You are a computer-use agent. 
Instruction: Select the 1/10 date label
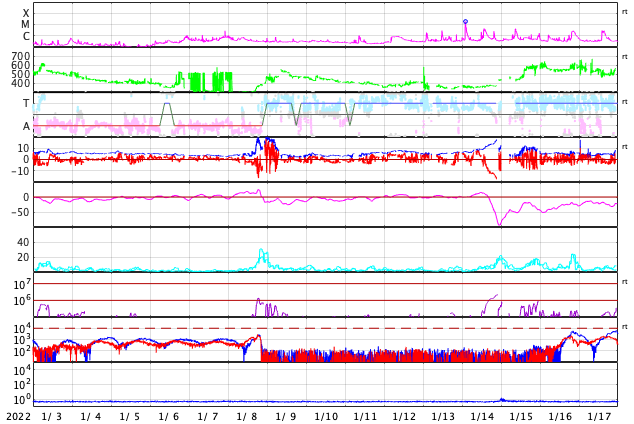click(326, 416)
